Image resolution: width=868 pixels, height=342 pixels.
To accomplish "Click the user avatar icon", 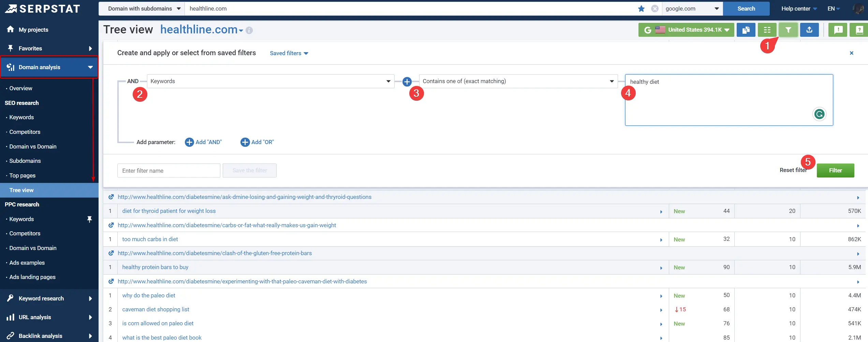I will tap(858, 9).
